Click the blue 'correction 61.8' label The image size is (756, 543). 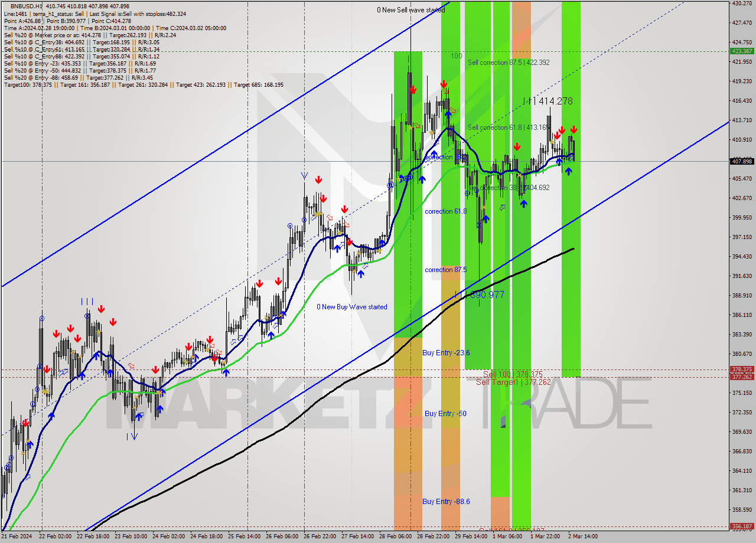(x=445, y=211)
